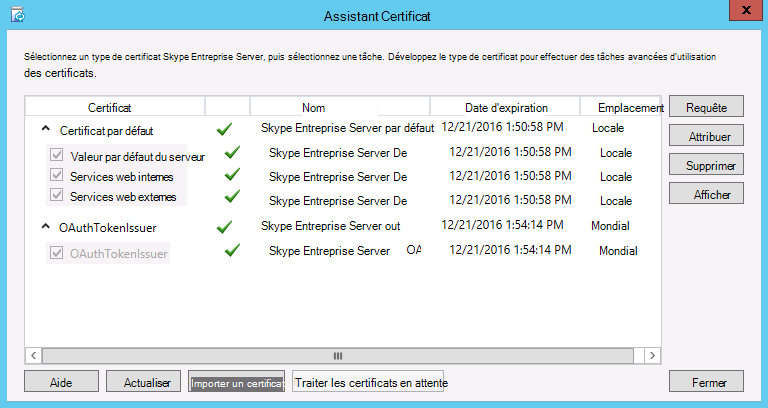Click 'Mondial' in OAuthTokenIssuer child row
Screen dimensions: 768x408
coord(618,251)
